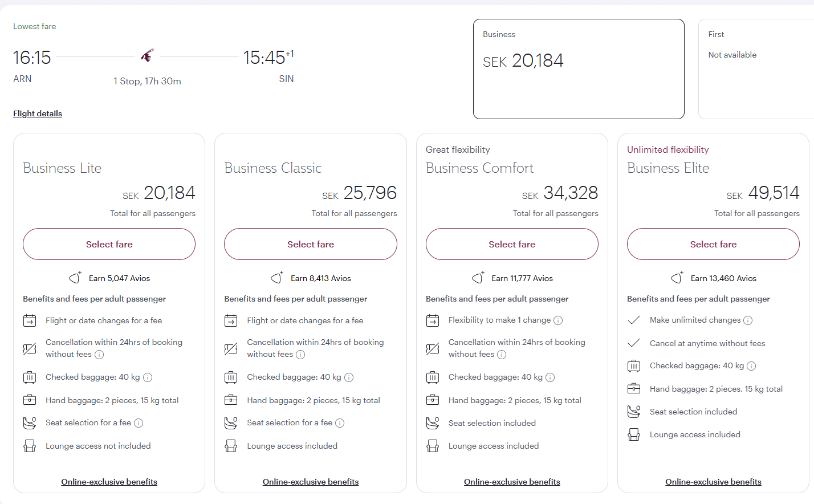Viewport: 814px width, 504px height.
Task: Click info icon beside Business Lite checked baggage
Action: click(x=148, y=377)
